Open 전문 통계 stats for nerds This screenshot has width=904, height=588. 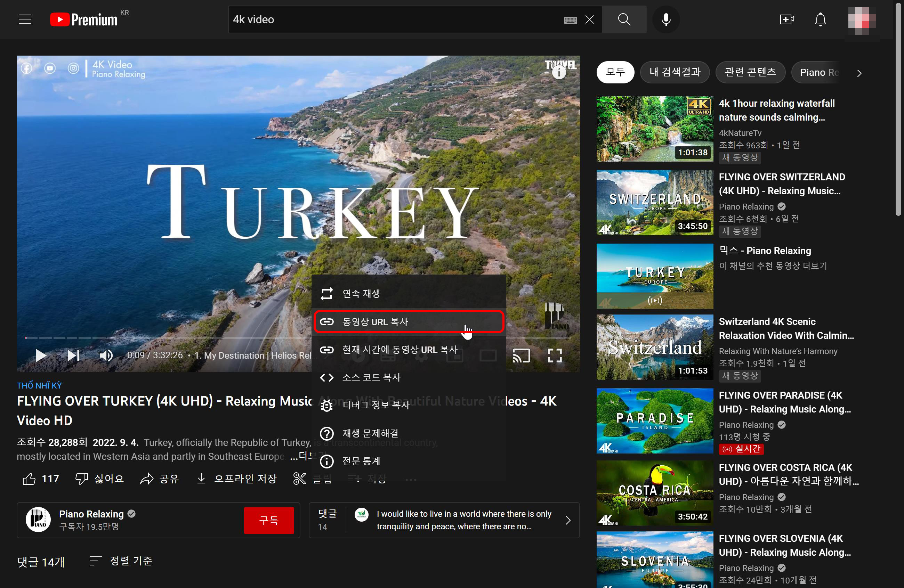coord(409,461)
